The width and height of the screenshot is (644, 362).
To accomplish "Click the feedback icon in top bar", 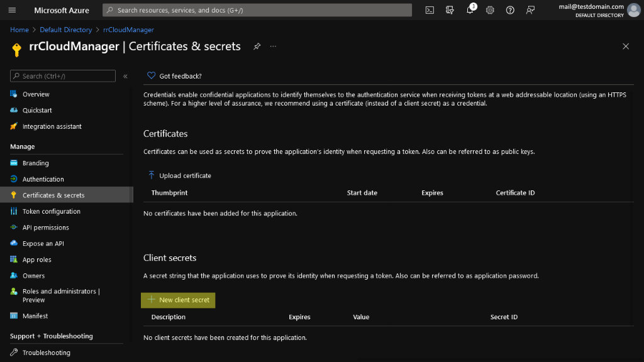I will (530, 10).
